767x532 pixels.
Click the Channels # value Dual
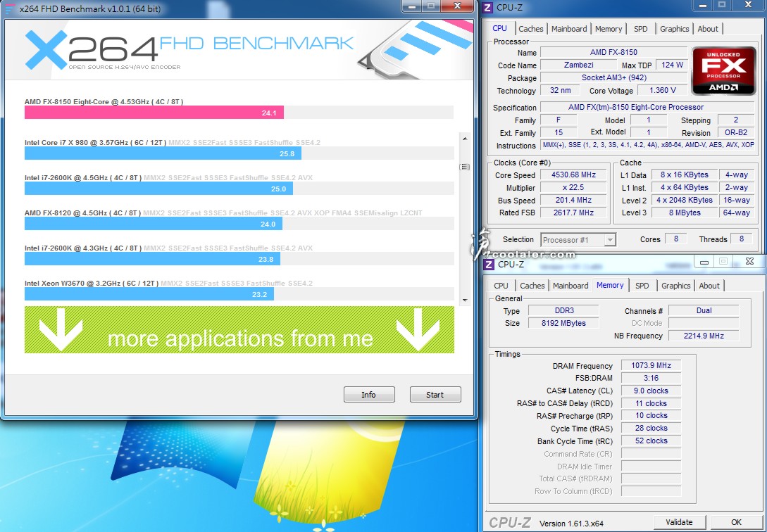704,311
